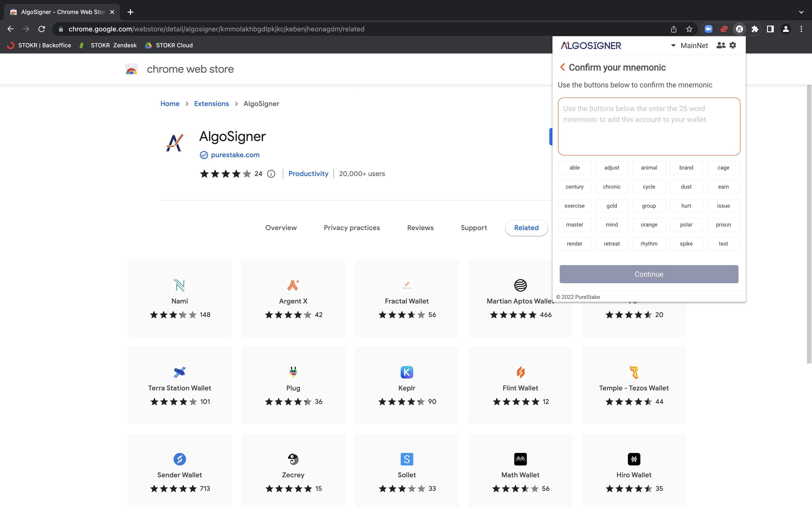Expand the tab search chevron
The image size is (812, 507).
801,12
